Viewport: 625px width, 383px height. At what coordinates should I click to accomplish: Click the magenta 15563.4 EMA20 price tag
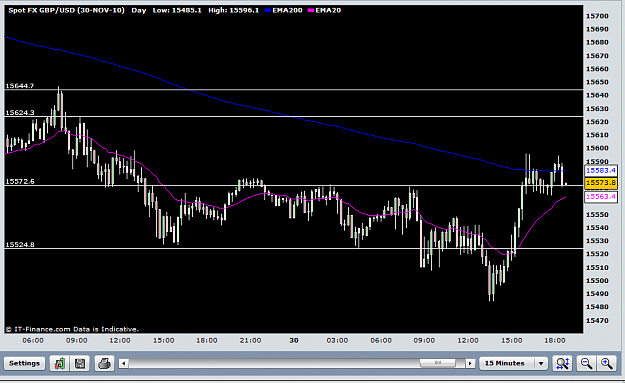click(601, 196)
